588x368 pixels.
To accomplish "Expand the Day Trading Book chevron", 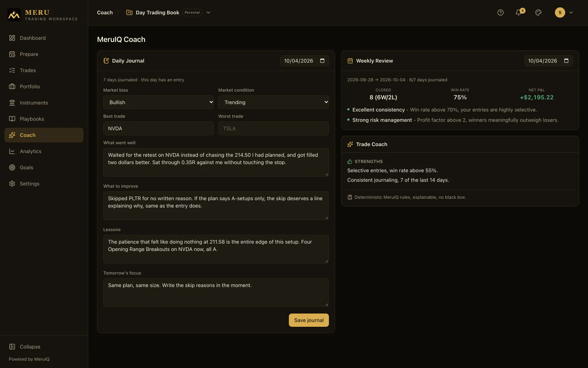I will [x=208, y=13].
